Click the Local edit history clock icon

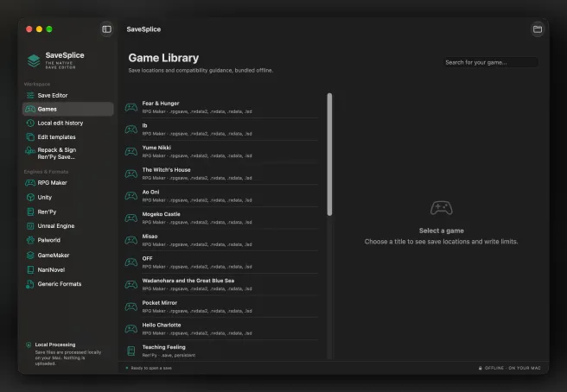30,123
